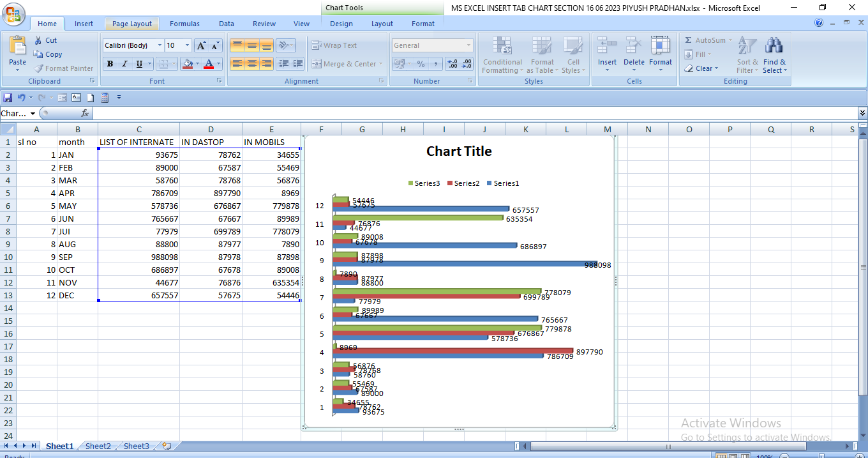Expand the font size dropdown
868x458 pixels.
(187, 45)
